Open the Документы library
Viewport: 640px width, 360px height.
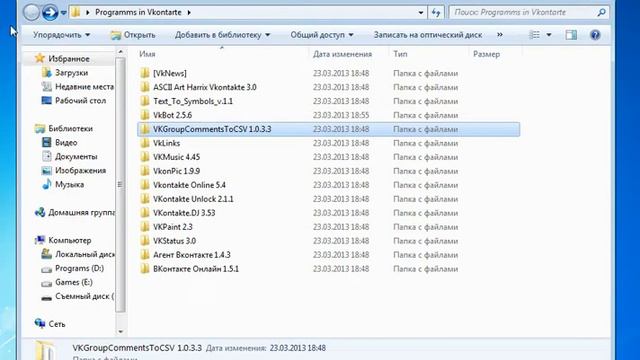tap(76, 156)
